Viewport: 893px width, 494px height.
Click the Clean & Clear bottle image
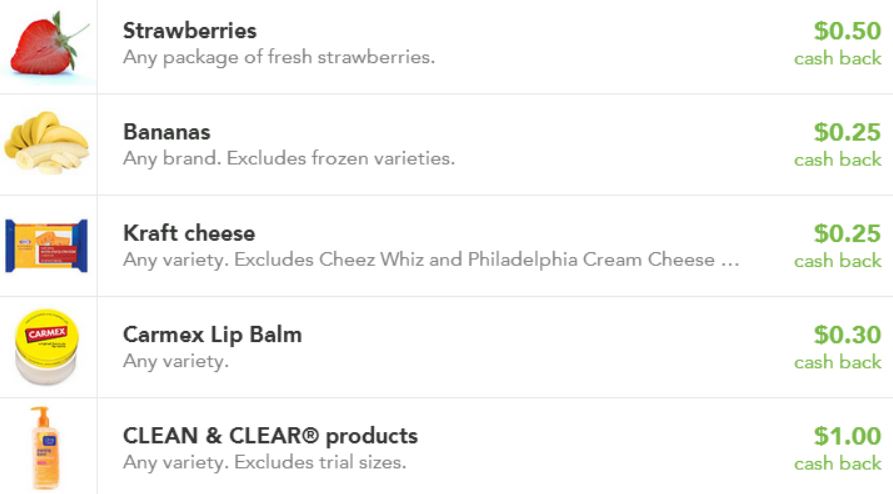coord(45,447)
